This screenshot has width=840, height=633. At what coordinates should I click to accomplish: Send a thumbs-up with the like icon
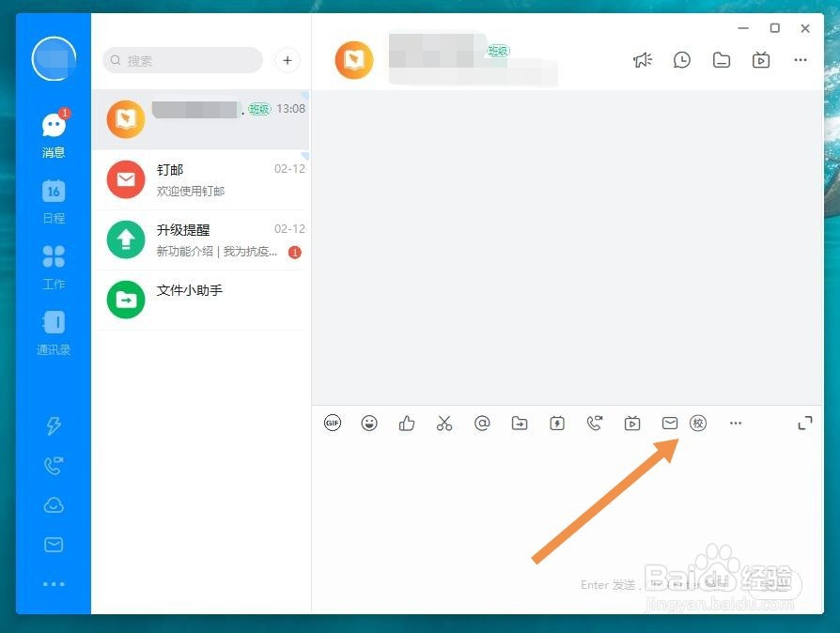point(407,423)
